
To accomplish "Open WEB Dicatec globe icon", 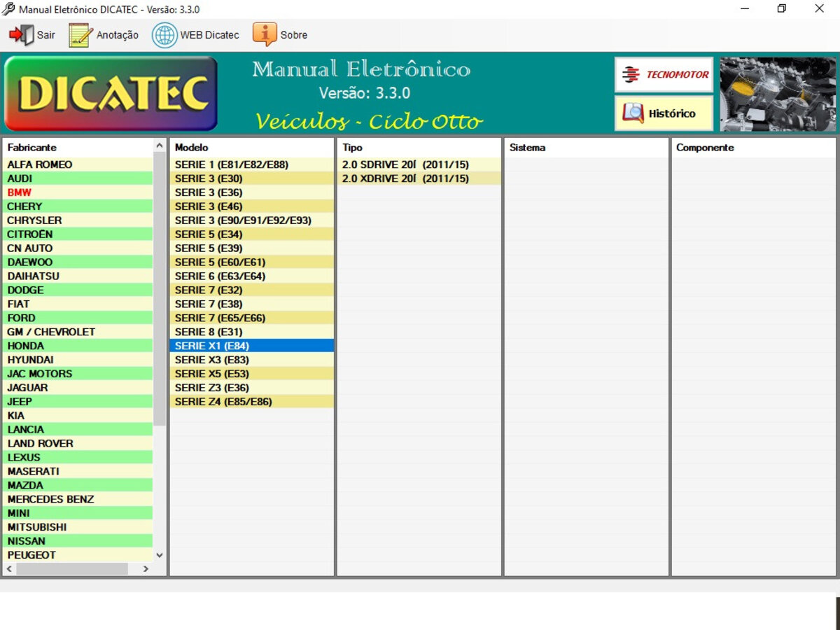I will [164, 35].
